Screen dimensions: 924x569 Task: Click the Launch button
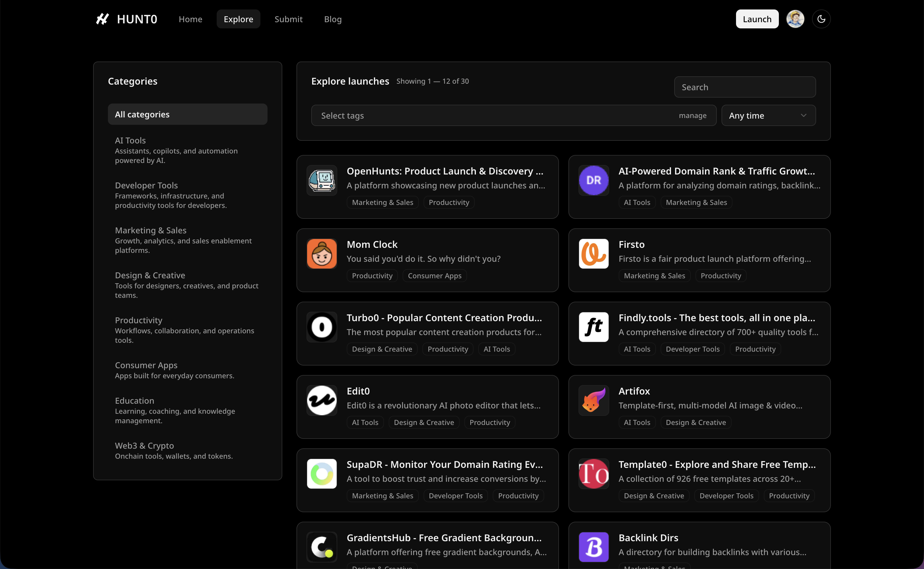(x=757, y=19)
